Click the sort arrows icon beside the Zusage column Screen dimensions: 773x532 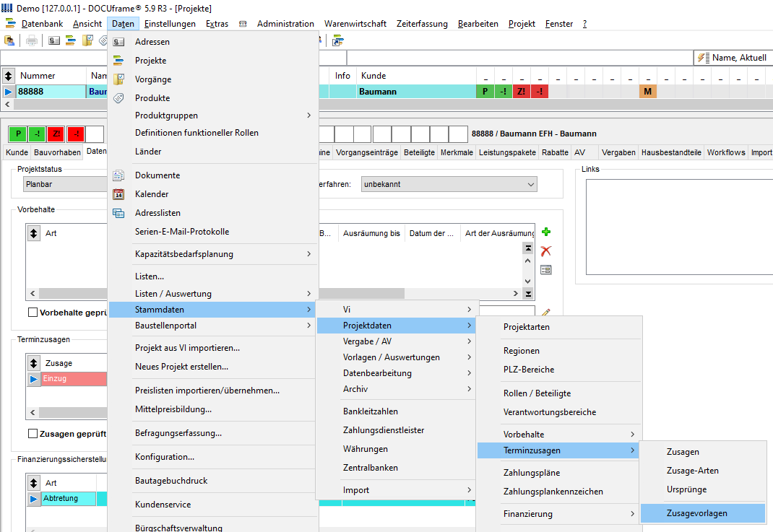33,363
